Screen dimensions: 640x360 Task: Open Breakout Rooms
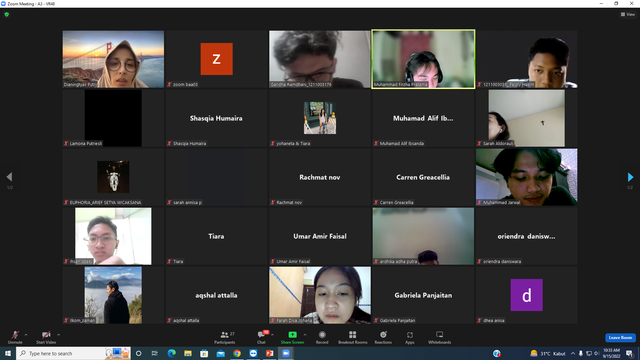[x=353, y=337]
